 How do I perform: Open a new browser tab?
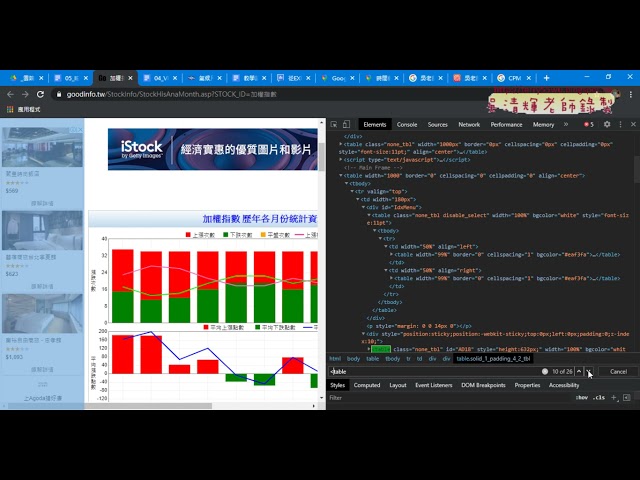tap(546, 78)
